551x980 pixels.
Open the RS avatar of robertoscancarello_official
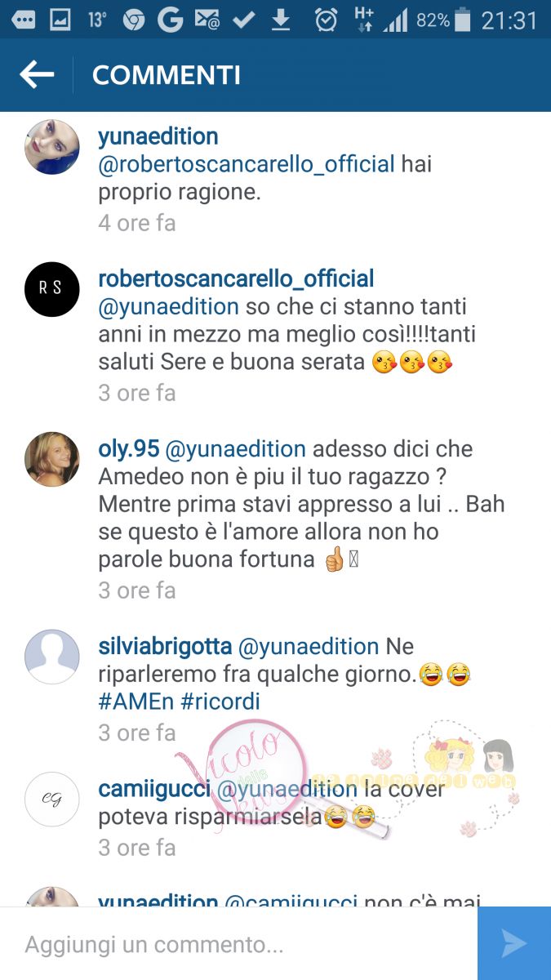pyautogui.click(x=52, y=289)
